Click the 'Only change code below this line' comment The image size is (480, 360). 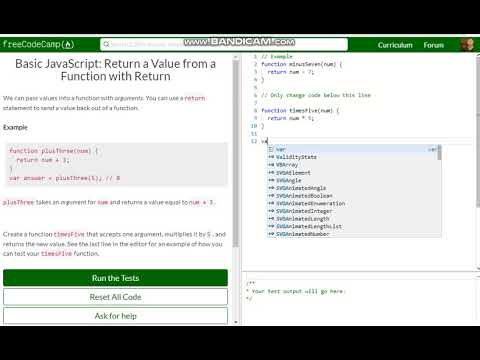coord(316,95)
